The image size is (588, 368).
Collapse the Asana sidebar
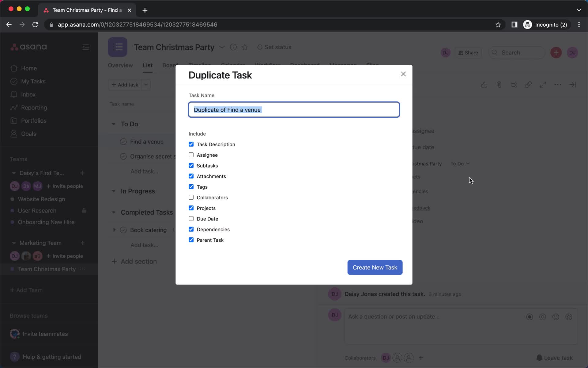[x=86, y=47]
